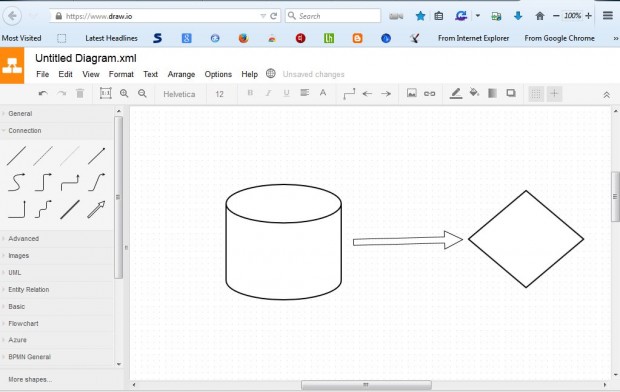Open the Firefox hamburger menu
The width and height of the screenshot is (620, 392).
608,16
